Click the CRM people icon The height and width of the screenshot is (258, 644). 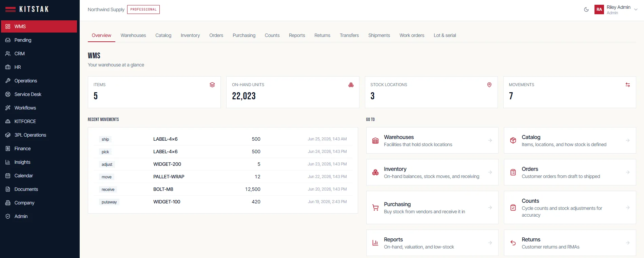[8, 54]
